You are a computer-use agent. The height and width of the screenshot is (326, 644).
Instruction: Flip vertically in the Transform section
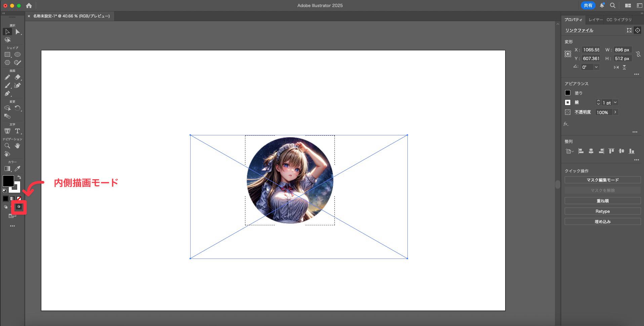(624, 67)
